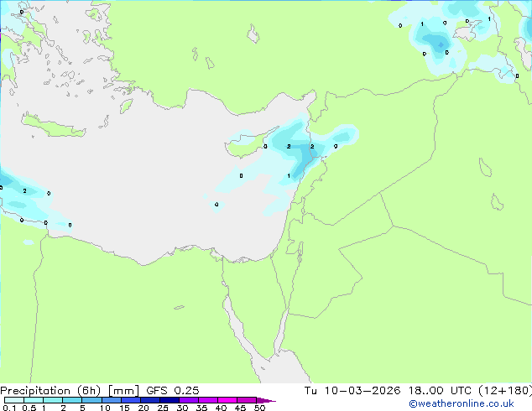This screenshot has width=532, height=411.
Task: Click the 20–25 mm dark blue legend swatch
Action: coord(150,400)
